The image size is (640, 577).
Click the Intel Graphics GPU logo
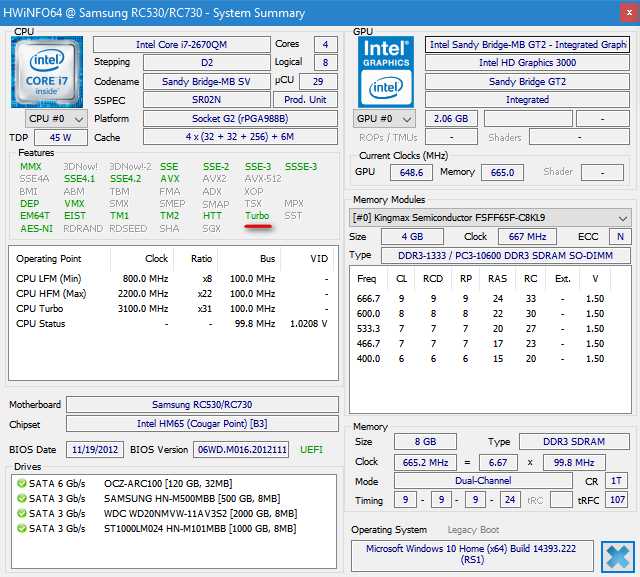tap(386, 72)
